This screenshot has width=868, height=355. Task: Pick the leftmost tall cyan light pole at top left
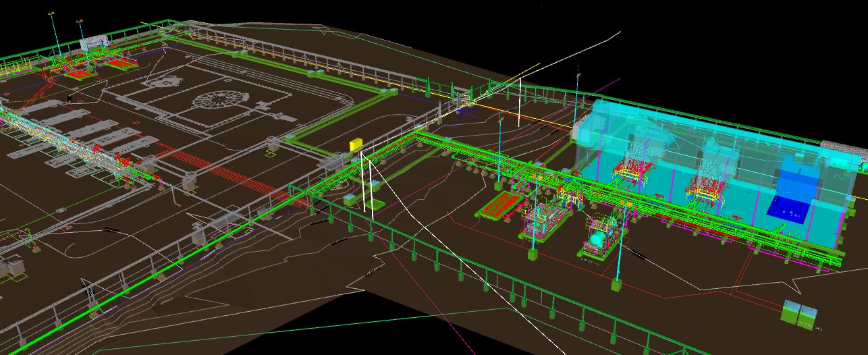pos(55,37)
